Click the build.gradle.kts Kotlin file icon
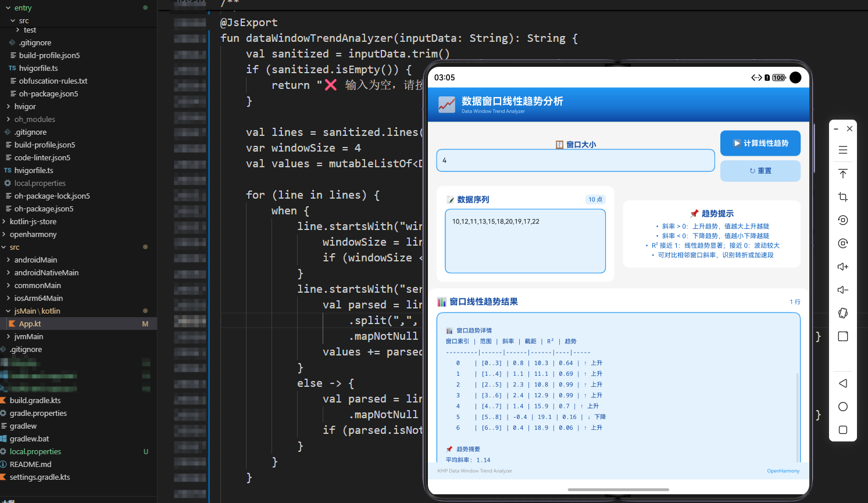This screenshot has width=868, height=503. pyautogui.click(x=3, y=400)
